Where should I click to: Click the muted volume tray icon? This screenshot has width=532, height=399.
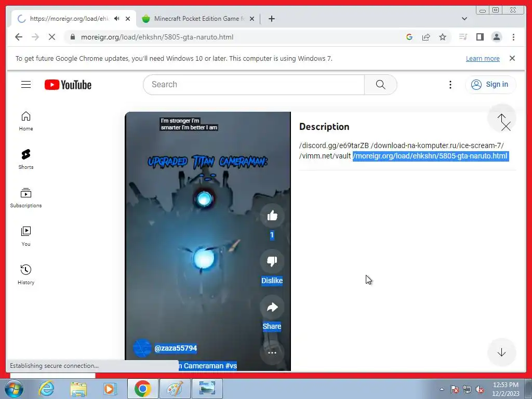480,389
